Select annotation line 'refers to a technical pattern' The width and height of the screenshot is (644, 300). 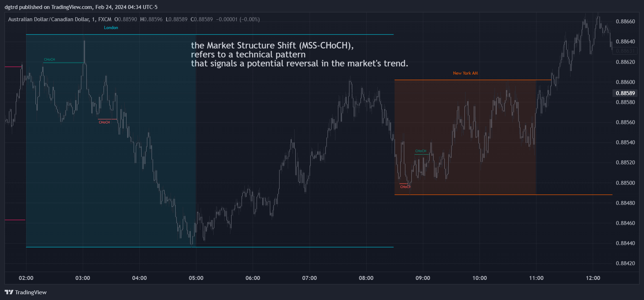click(x=248, y=55)
